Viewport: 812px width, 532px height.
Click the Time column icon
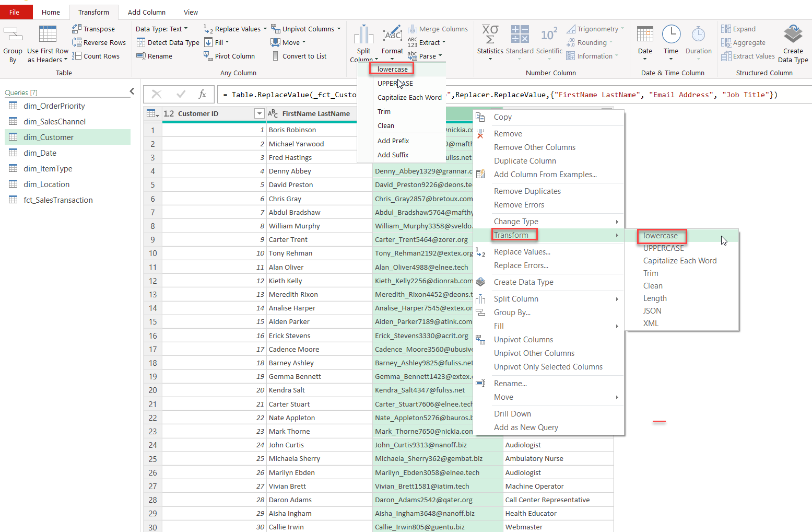671,34
